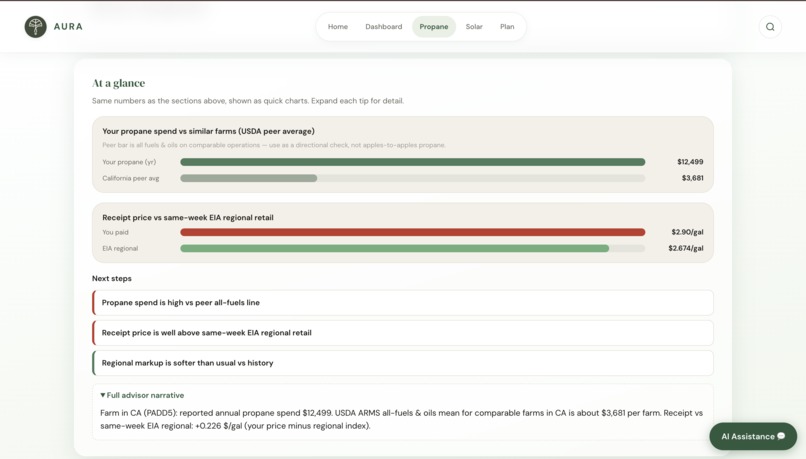This screenshot has height=459, width=806.
Task: Click 'Receipt price vs same-week EIA' title
Action: pos(188,217)
